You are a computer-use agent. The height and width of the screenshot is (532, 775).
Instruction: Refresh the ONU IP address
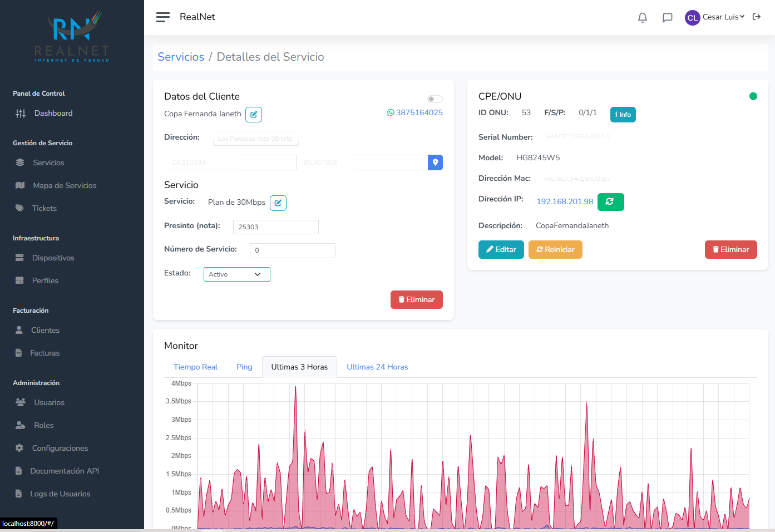(x=611, y=201)
